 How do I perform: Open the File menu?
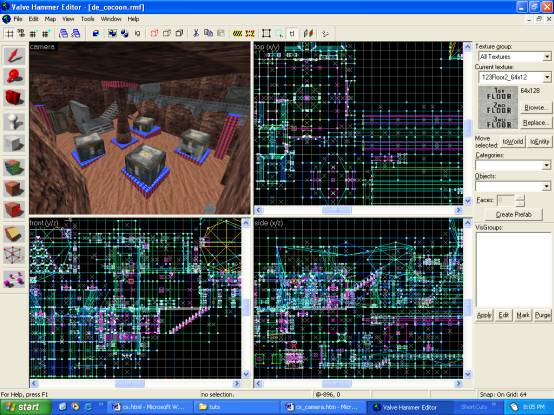[18, 19]
